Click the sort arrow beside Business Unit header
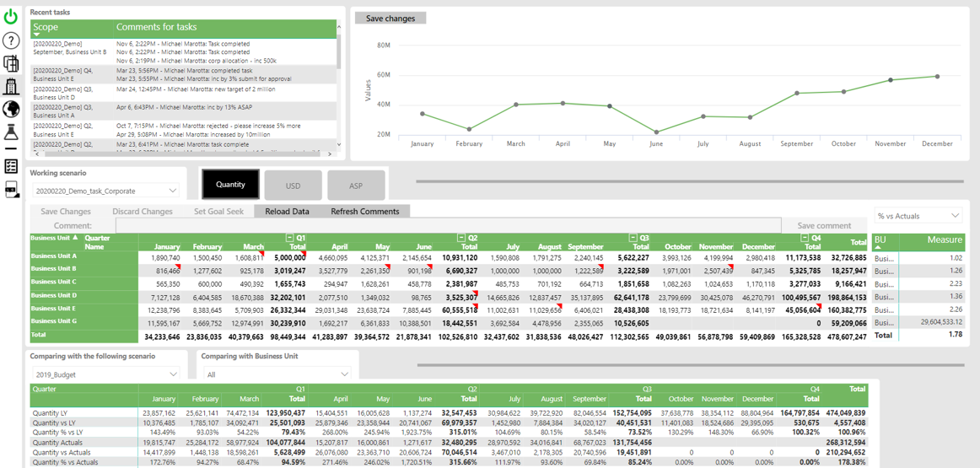Screen dimensions: 980x468 point(76,238)
